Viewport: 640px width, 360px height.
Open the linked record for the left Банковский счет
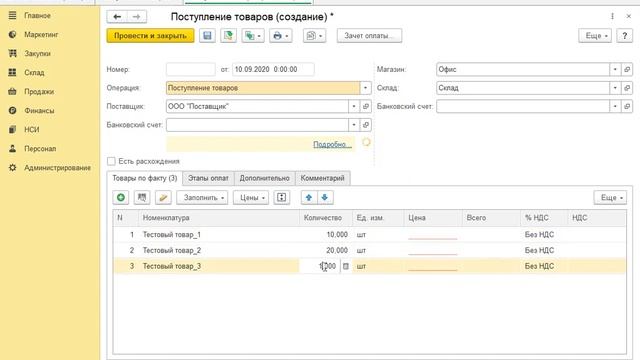pos(366,125)
